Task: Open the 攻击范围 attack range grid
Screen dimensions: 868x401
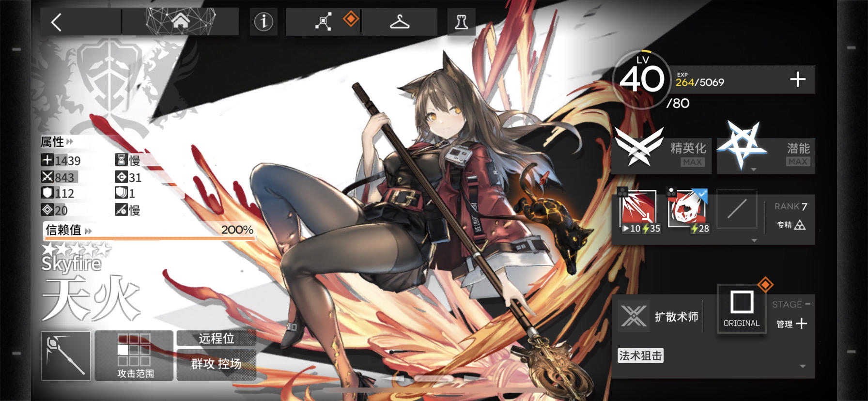Action: [134, 355]
